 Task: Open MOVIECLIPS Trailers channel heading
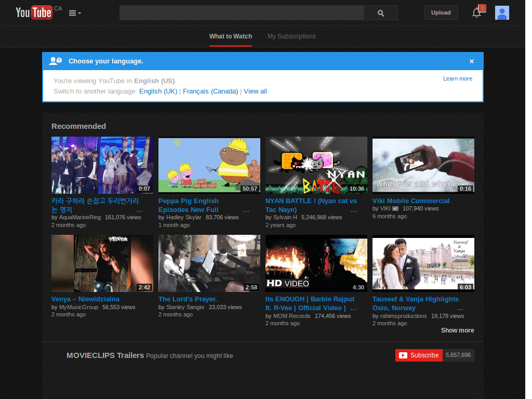[x=105, y=355]
